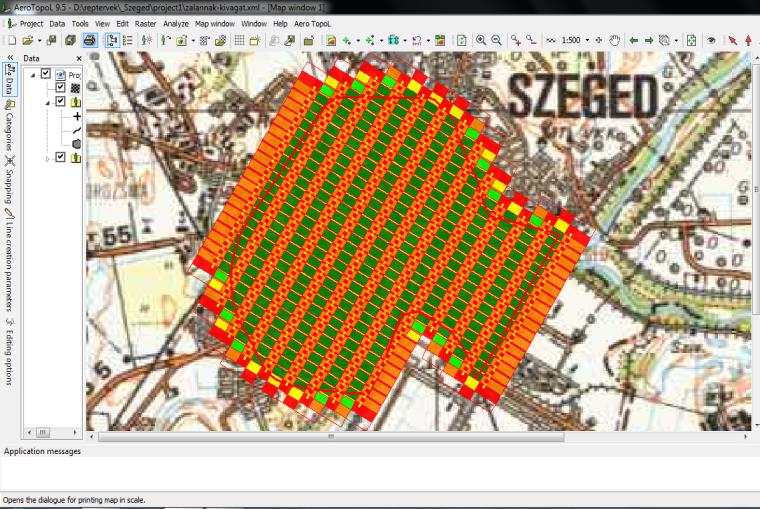This screenshot has width=760, height=509.
Task: Close the Data panel with the X button
Action: pyautogui.click(x=79, y=58)
